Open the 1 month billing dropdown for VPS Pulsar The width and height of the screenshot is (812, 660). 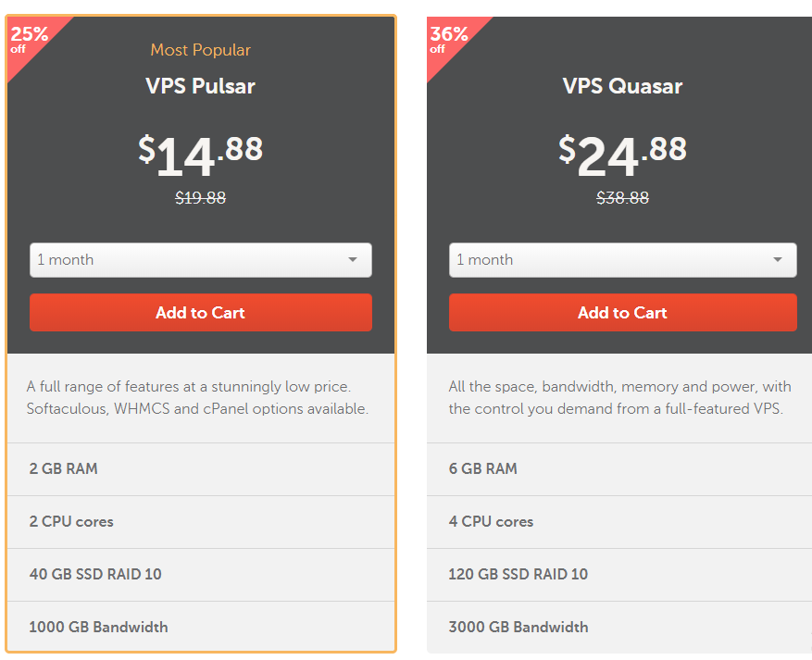(200, 260)
